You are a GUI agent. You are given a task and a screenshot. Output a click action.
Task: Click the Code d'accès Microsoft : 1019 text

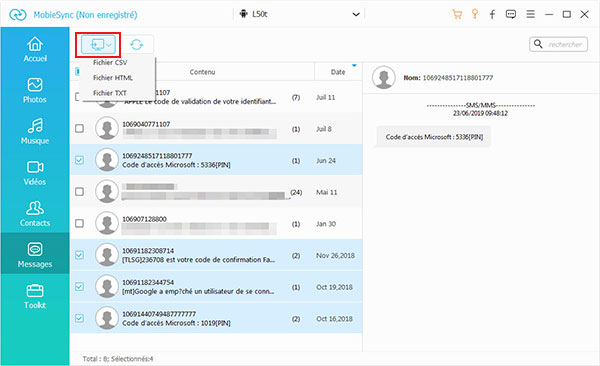[176, 323]
